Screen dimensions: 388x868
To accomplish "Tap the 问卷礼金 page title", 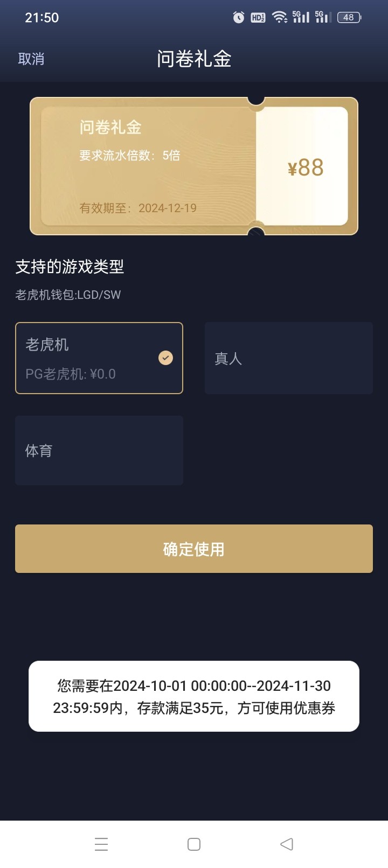I will tap(194, 59).
